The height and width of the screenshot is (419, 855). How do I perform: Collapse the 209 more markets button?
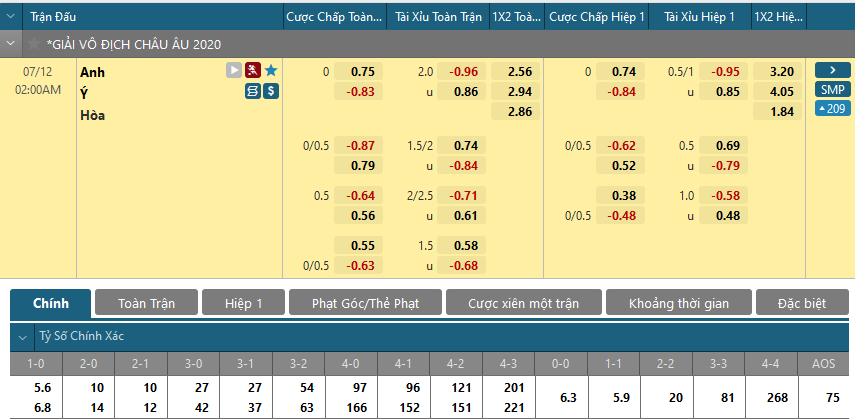[x=832, y=108]
